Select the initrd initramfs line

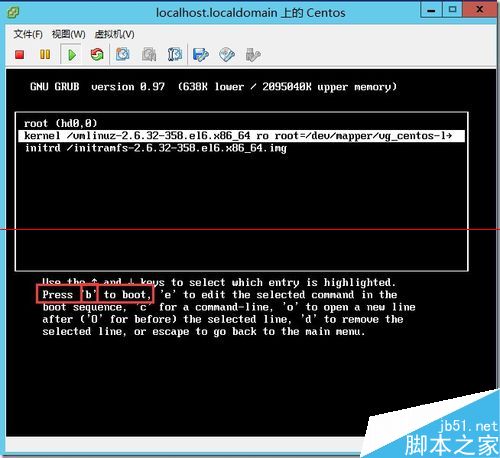point(156,148)
